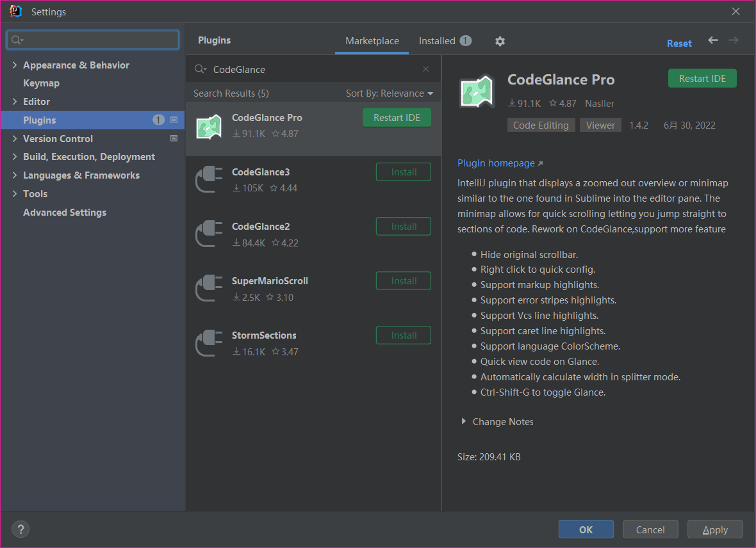Focus the settings search field
756x548 pixels.
pyautogui.click(x=92, y=40)
